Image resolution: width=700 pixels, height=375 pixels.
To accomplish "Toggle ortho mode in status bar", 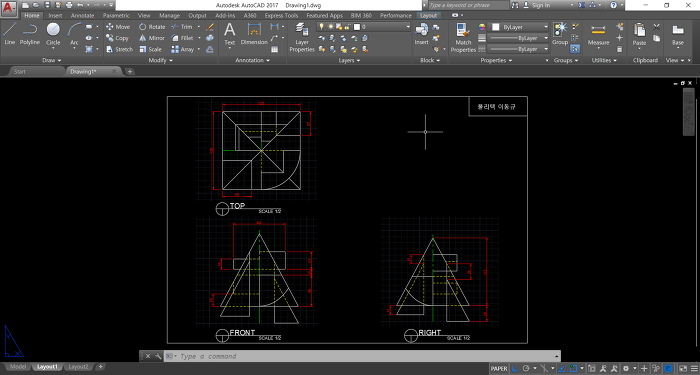I will point(515,369).
